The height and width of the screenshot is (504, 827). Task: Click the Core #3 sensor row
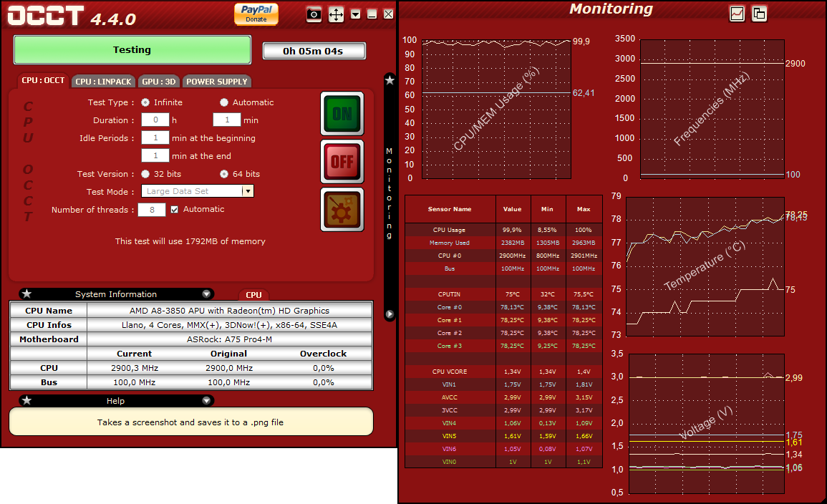[503, 346]
